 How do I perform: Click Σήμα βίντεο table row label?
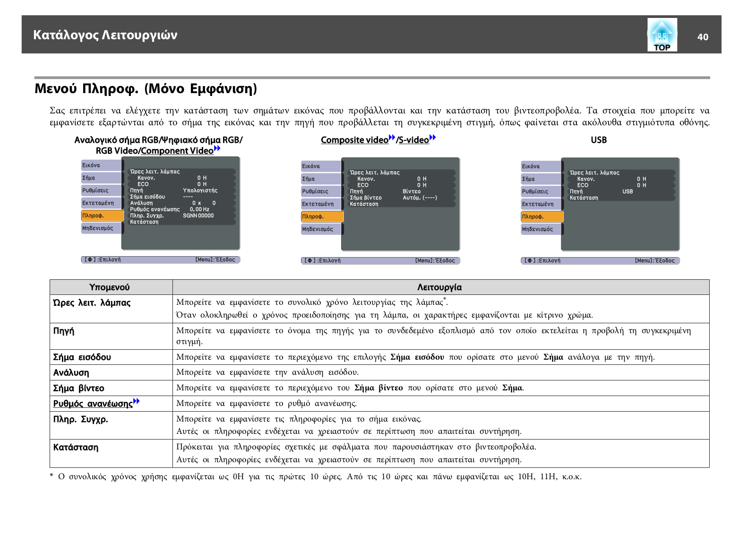click(78, 388)
